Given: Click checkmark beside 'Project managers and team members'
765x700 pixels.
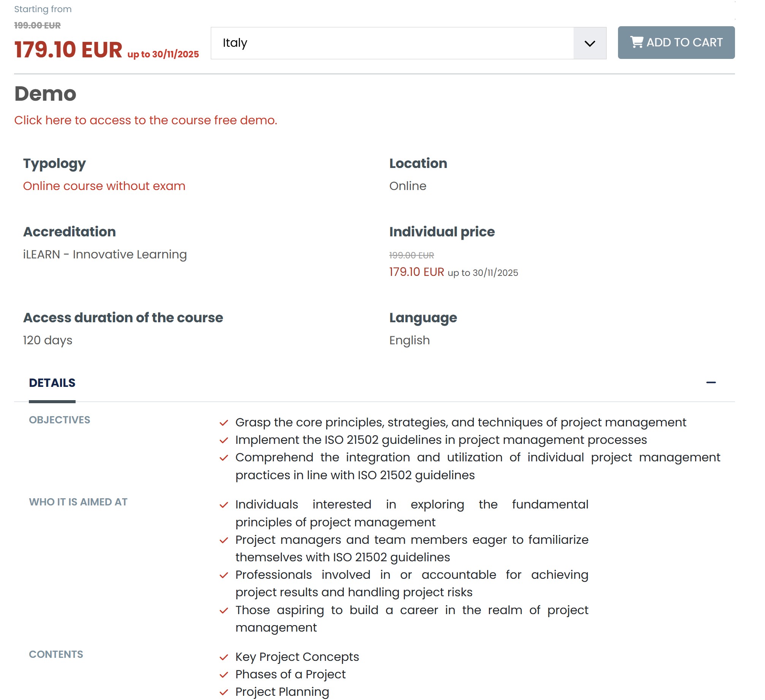Looking at the screenshot, I should 224,540.
